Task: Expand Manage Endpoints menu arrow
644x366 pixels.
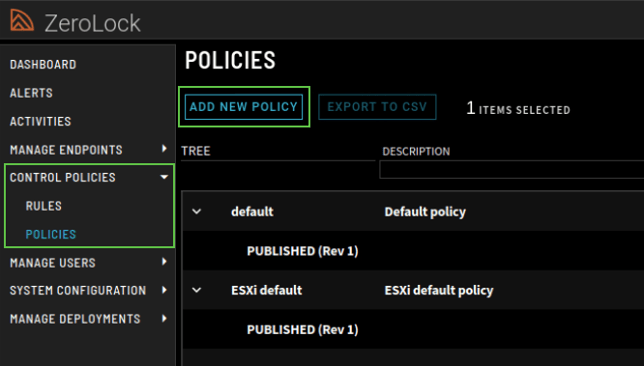Action: [x=164, y=149]
